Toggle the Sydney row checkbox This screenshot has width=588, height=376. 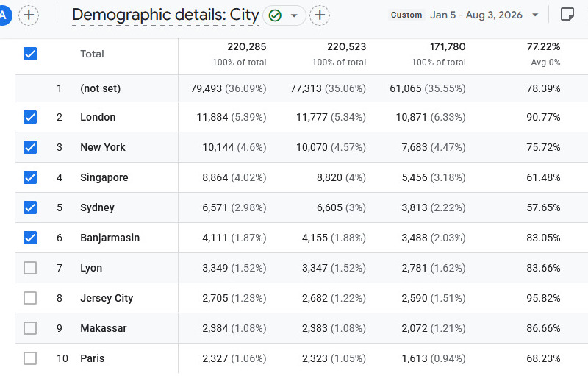(30, 207)
